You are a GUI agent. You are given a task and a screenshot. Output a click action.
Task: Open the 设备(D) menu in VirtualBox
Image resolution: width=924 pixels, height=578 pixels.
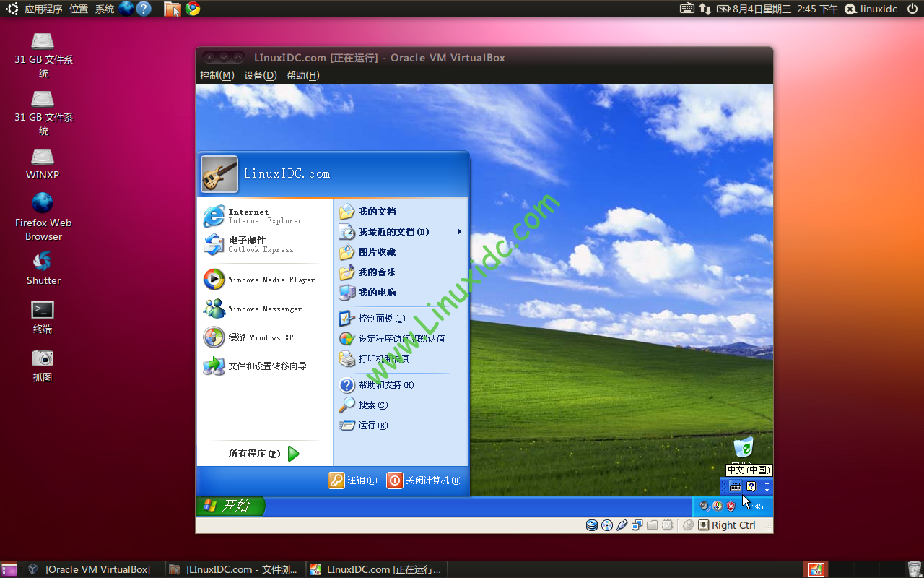pos(261,75)
